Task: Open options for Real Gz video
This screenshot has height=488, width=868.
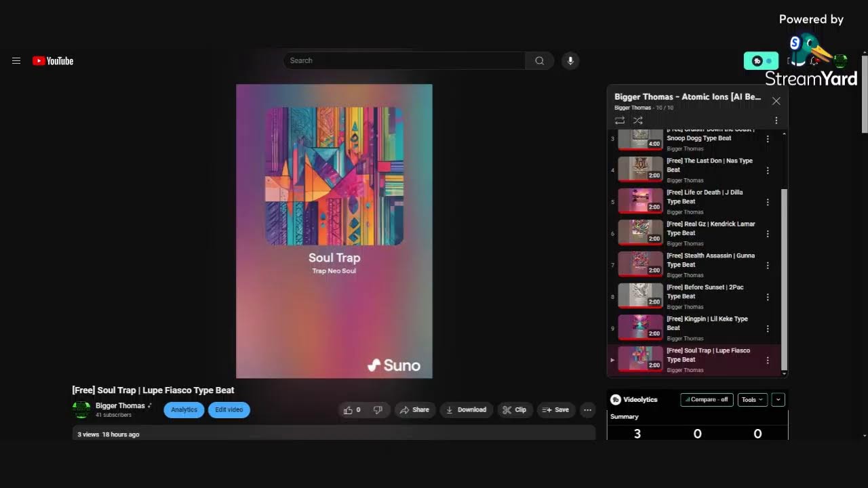Action: tap(768, 234)
